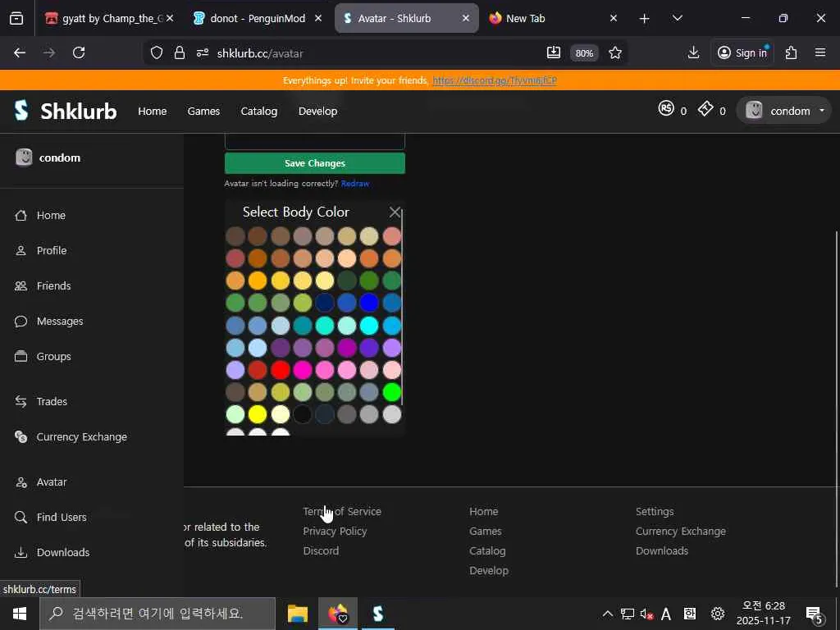
Task: Show site security lock information
Action: (180, 52)
